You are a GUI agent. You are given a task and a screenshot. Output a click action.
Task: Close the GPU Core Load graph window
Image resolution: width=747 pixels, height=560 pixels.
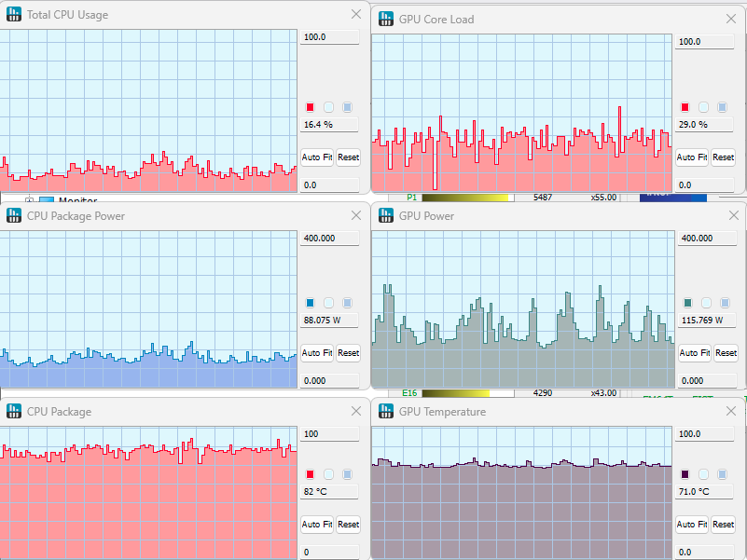731,19
